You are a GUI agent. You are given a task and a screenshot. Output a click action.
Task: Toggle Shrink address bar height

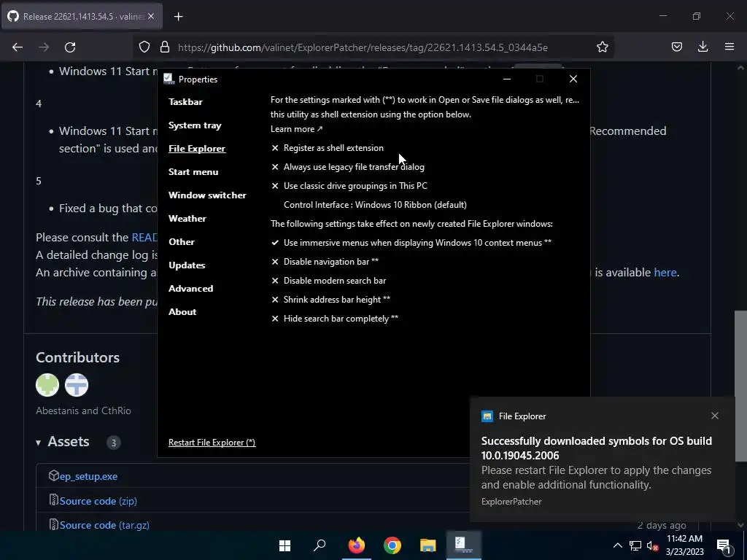330,300
